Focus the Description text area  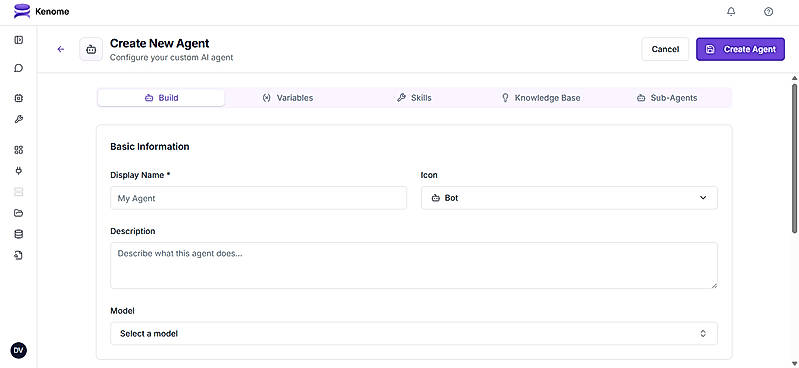[414, 266]
